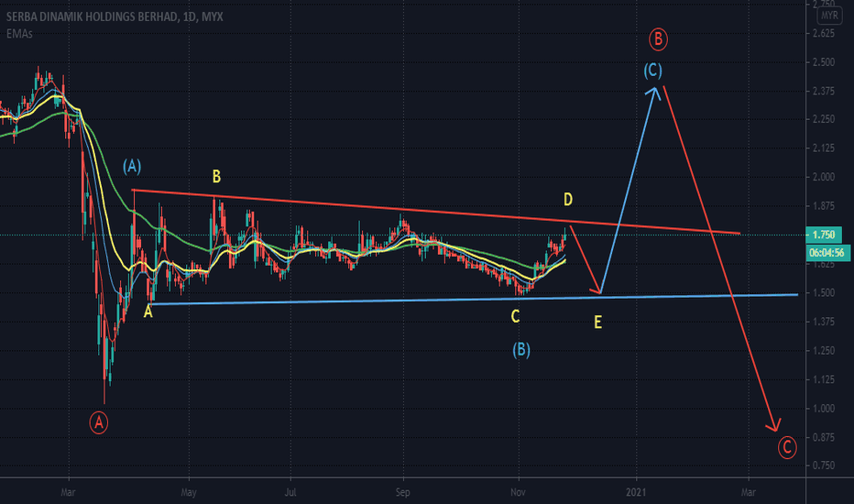The height and width of the screenshot is (504, 854).
Task: Select the circled red C wave label
Action: (x=786, y=447)
